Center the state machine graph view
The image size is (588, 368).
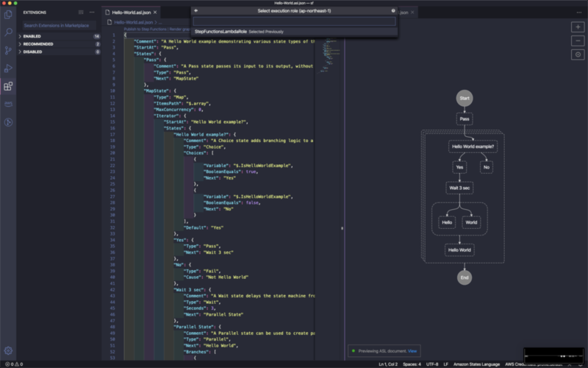[578, 54]
